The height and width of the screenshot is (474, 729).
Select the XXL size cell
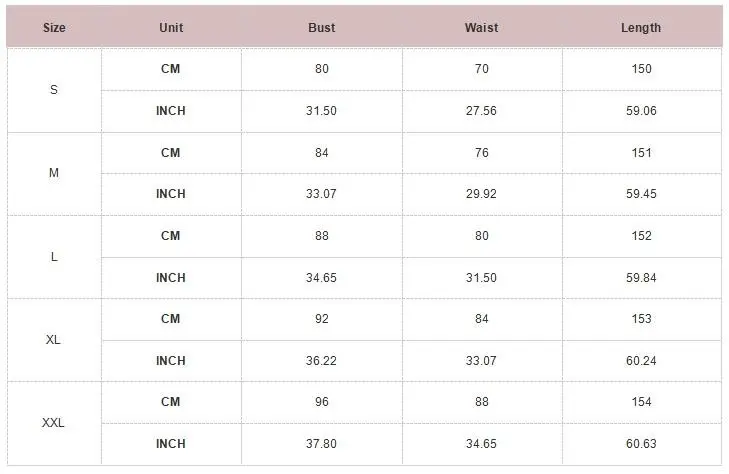53,423
